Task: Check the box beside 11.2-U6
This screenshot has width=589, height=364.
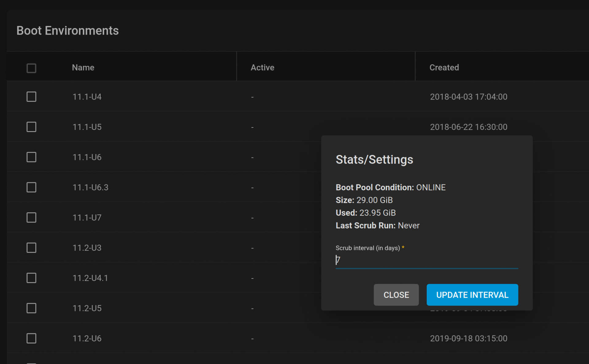Action: point(31,338)
